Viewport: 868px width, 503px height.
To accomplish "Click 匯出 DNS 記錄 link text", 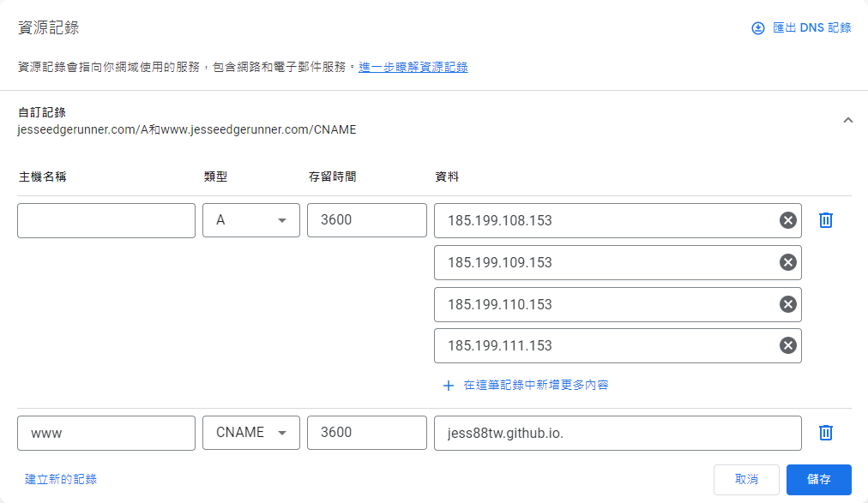I will (812, 27).
